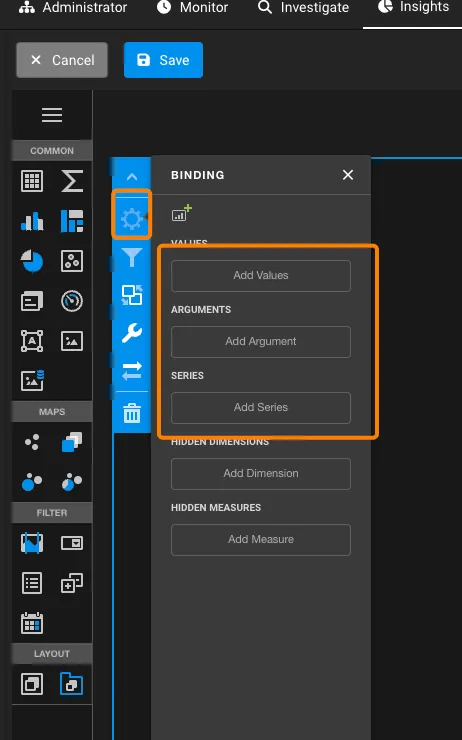Select the Pivot sigma icon
462x740 pixels.
click(x=72, y=181)
